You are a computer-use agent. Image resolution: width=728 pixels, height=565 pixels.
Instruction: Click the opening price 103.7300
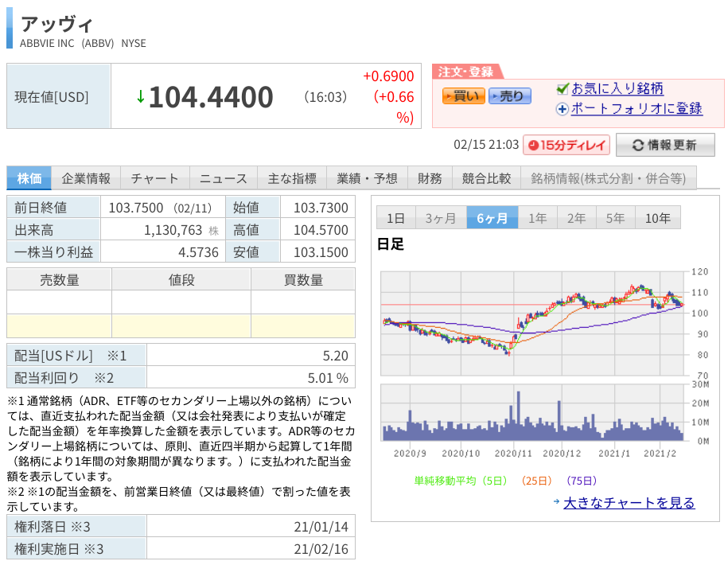(x=321, y=208)
